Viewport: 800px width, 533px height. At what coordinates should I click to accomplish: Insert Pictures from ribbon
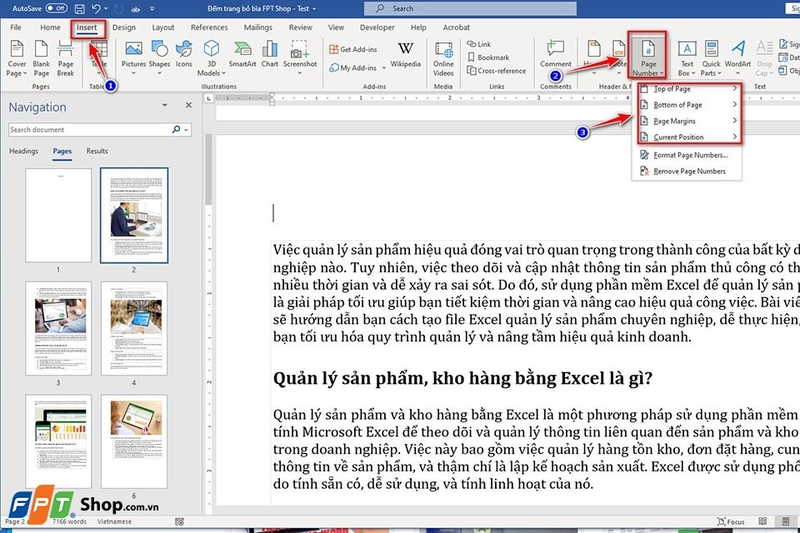point(134,58)
